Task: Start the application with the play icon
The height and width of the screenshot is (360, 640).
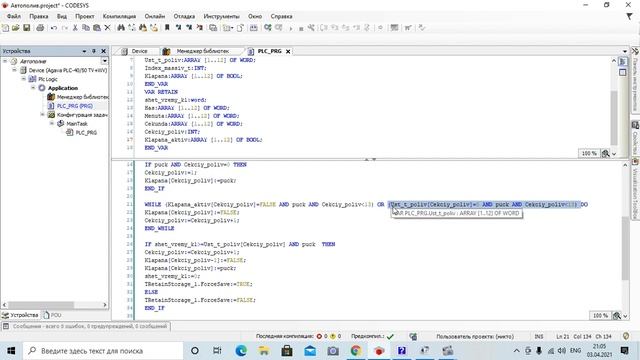Action: tap(291, 28)
